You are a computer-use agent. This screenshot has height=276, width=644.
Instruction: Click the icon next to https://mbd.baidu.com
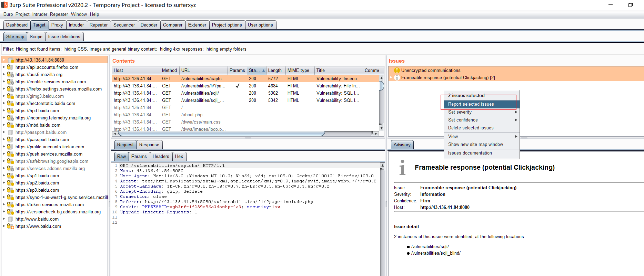(10, 125)
